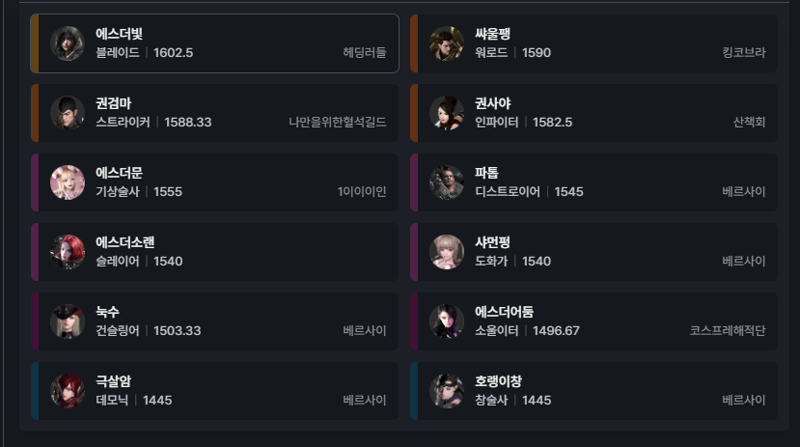Click the 권사야 infighter avatar

[446, 113]
